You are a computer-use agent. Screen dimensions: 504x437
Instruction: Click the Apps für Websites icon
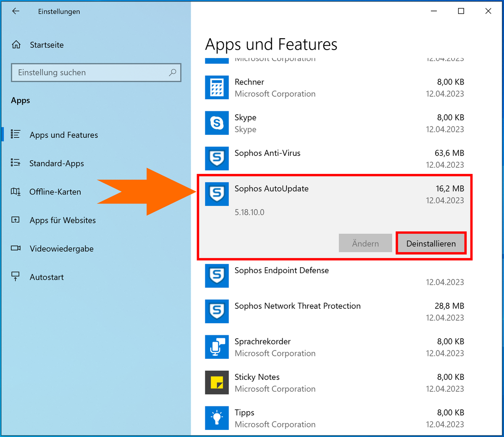(x=16, y=220)
